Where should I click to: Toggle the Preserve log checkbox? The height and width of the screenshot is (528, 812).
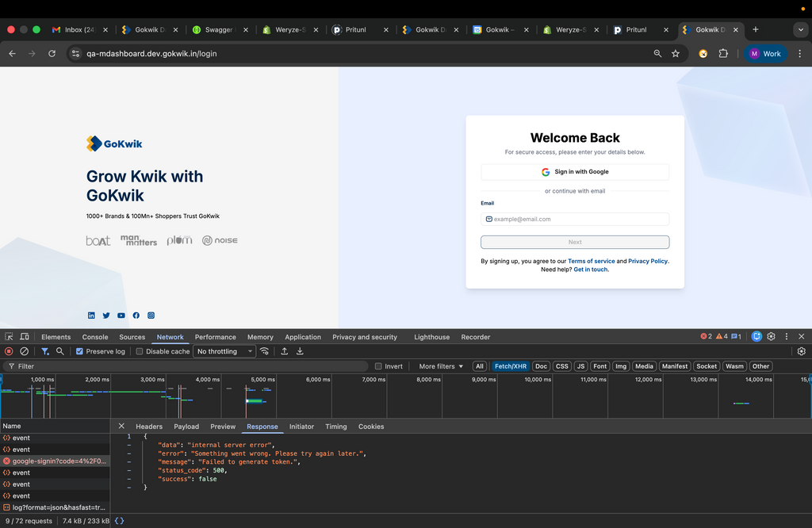point(79,351)
